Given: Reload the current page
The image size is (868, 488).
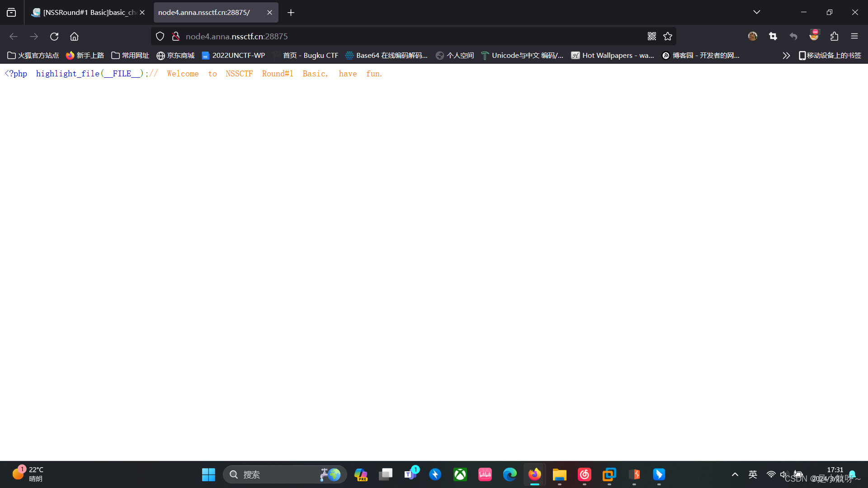Looking at the screenshot, I should point(54,36).
